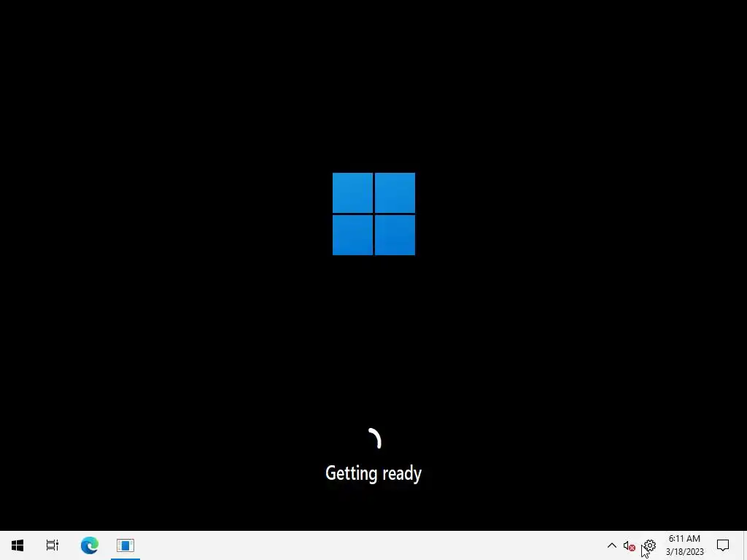Click the settings gear tray icon
Viewport: 747px width, 560px height.
649,545
